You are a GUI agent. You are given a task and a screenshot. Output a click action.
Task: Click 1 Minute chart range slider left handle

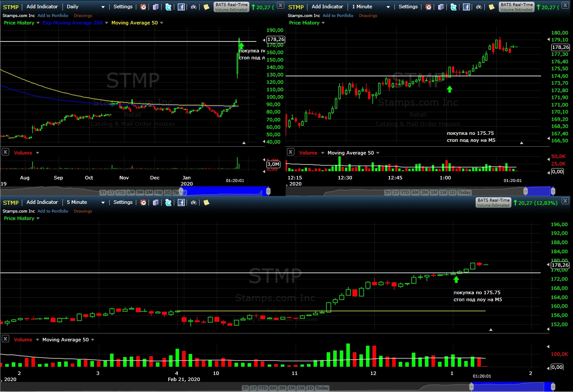pos(525,191)
